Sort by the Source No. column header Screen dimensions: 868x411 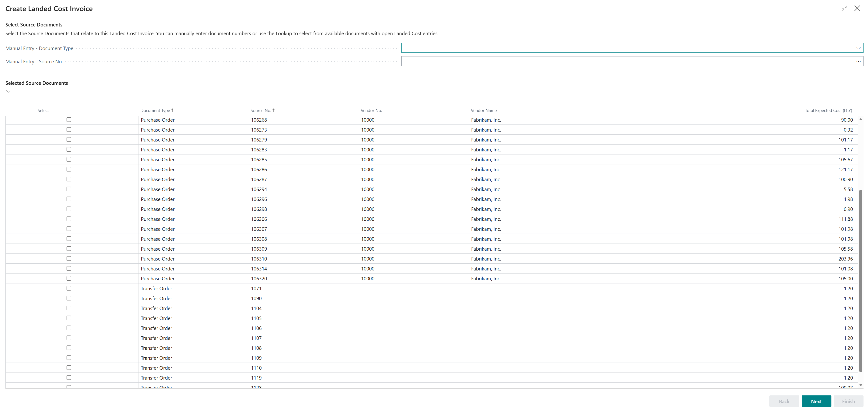point(261,111)
